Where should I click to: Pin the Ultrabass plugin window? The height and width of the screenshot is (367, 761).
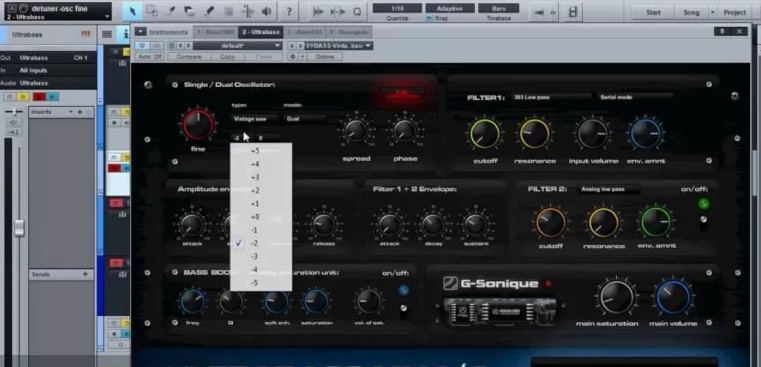click(x=722, y=31)
